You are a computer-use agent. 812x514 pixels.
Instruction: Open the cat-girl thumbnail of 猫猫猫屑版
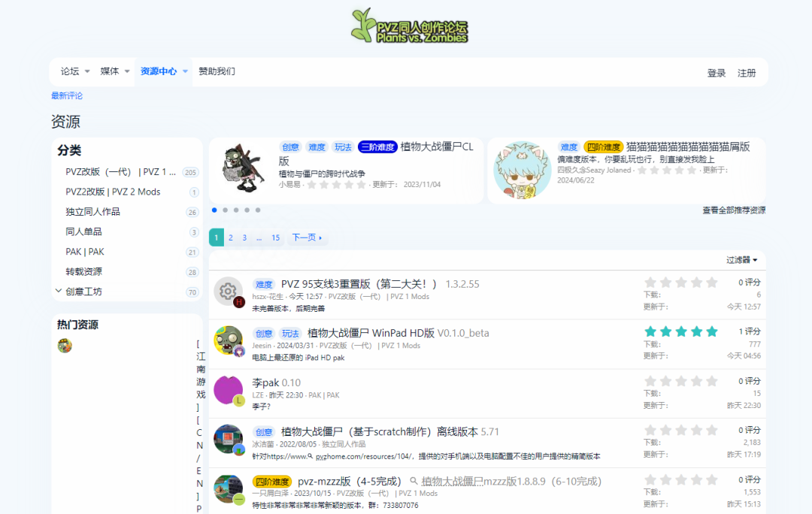tap(522, 171)
